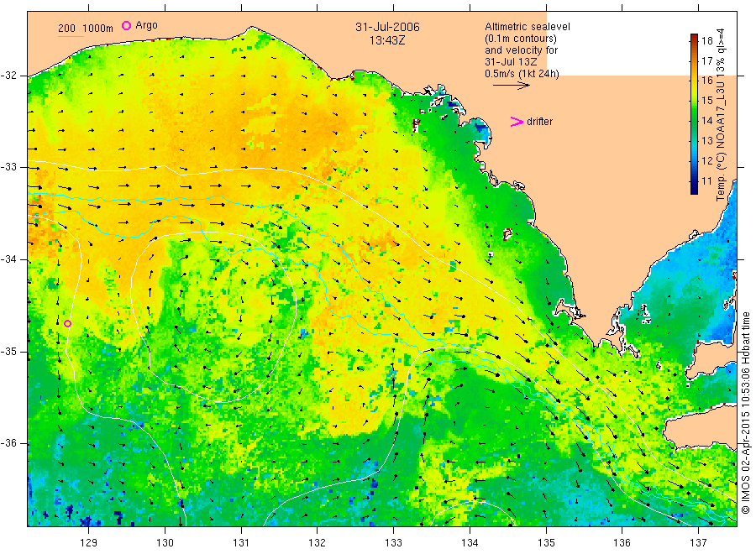The image size is (756, 554).
Task: Click the longitude axis label 133
Action: 393,543
